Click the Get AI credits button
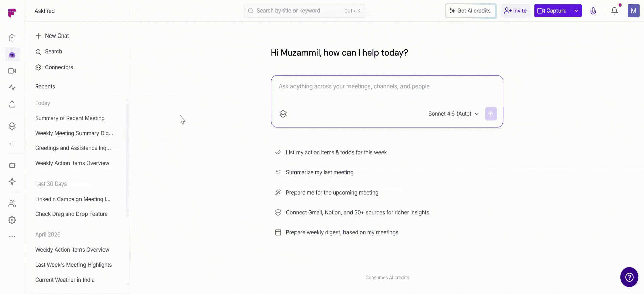Screen dimensions: 644x294 pyautogui.click(x=471, y=11)
